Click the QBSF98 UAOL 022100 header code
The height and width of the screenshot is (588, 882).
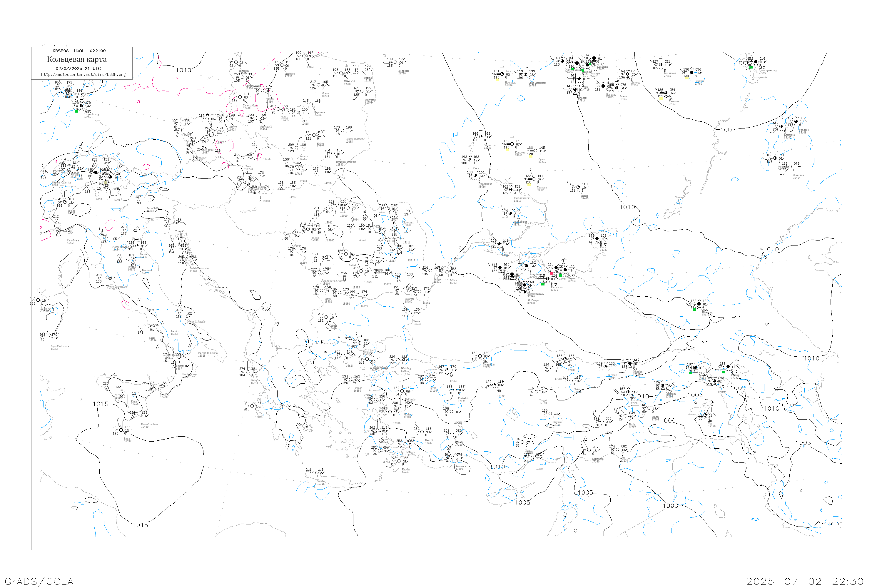tap(79, 51)
